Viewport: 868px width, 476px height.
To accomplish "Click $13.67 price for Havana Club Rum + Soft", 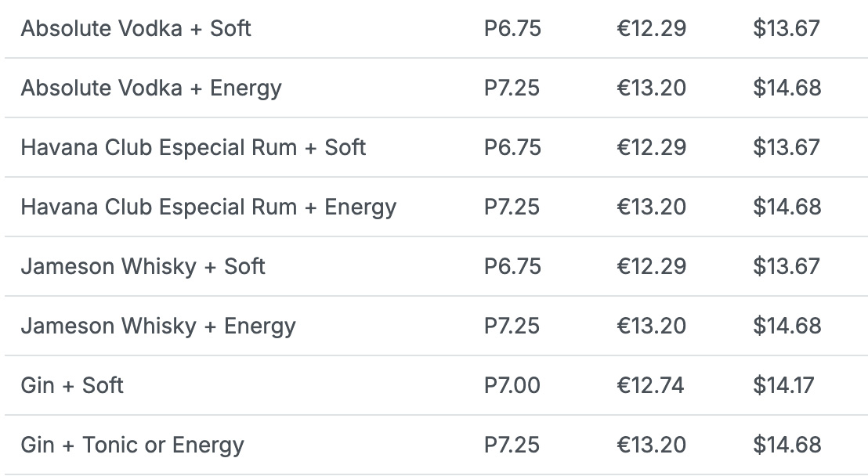I will point(787,147).
